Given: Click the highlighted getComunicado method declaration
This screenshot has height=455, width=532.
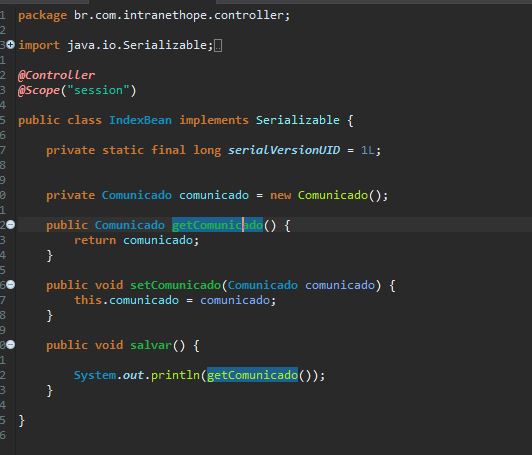Looking at the screenshot, I should (217, 225).
